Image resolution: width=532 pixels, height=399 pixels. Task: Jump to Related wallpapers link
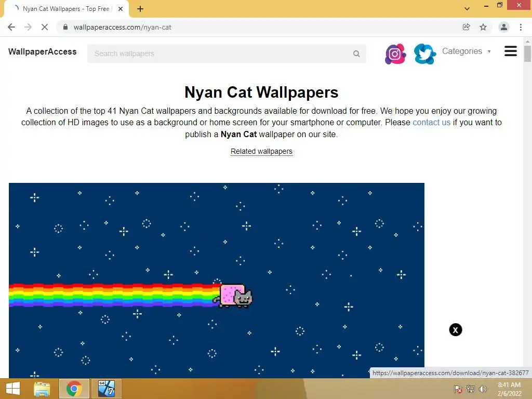(261, 151)
